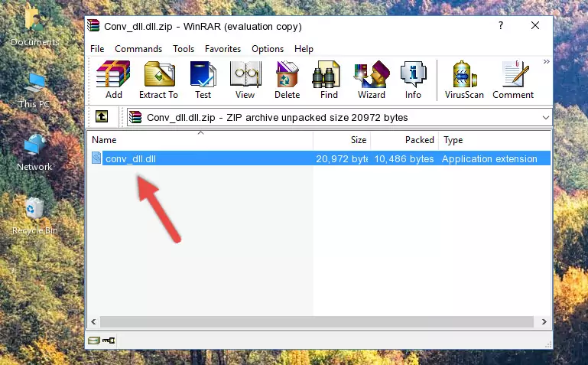Open the Options menu
This screenshot has height=365, width=588.
(x=268, y=49)
